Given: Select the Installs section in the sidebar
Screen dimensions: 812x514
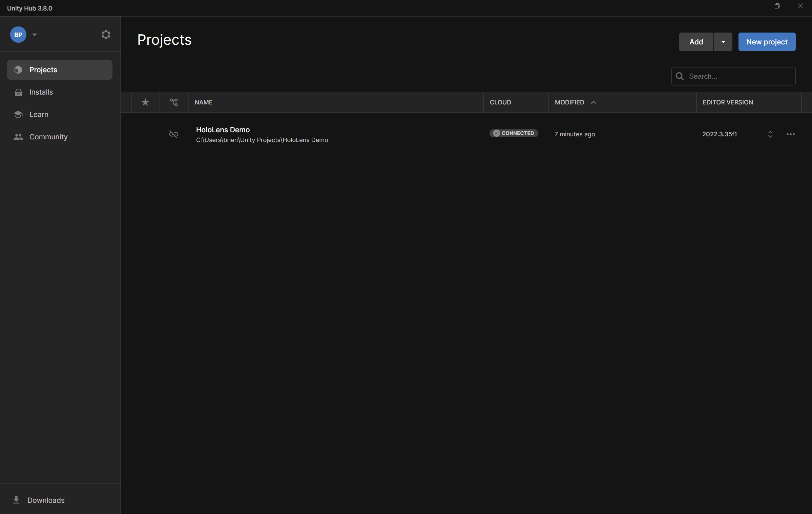Looking at the screenshot, I should click(41, 92).
